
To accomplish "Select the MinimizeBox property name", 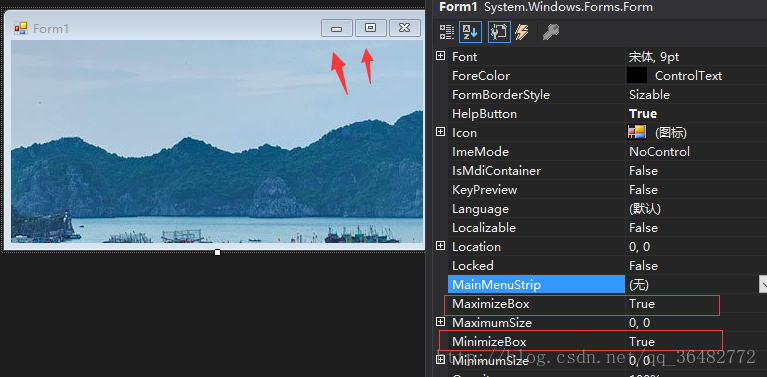I will tap(489, 342).
